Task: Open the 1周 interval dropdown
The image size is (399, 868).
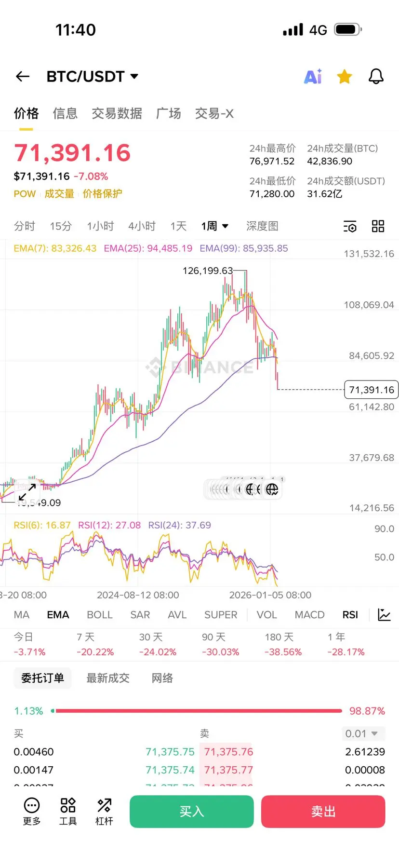Action: [215, 226]
